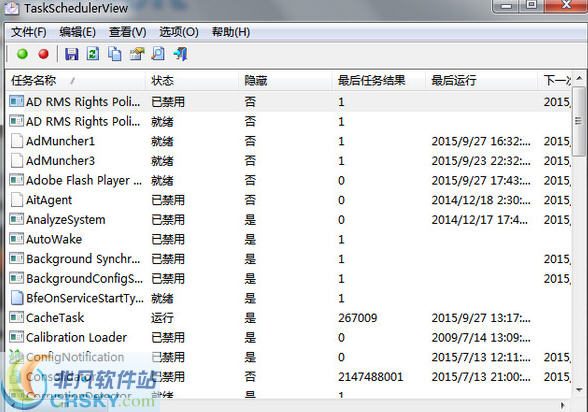
Task: Save selected items with floppy disk icon
Action: tap(72, 54)
